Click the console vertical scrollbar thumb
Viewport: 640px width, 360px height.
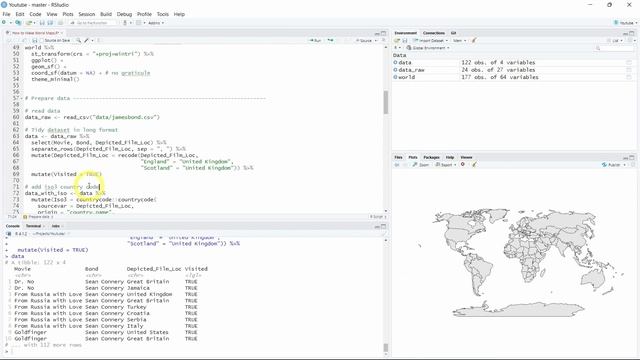point(386,348)
